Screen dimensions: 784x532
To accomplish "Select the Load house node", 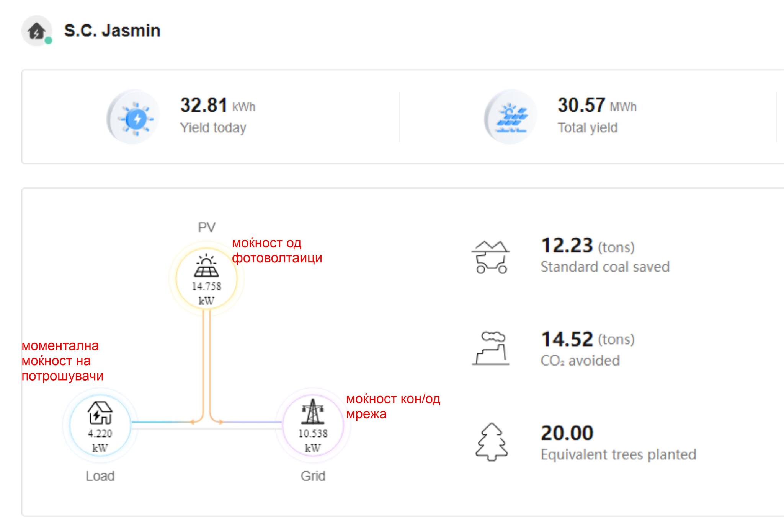I will 100,425.
